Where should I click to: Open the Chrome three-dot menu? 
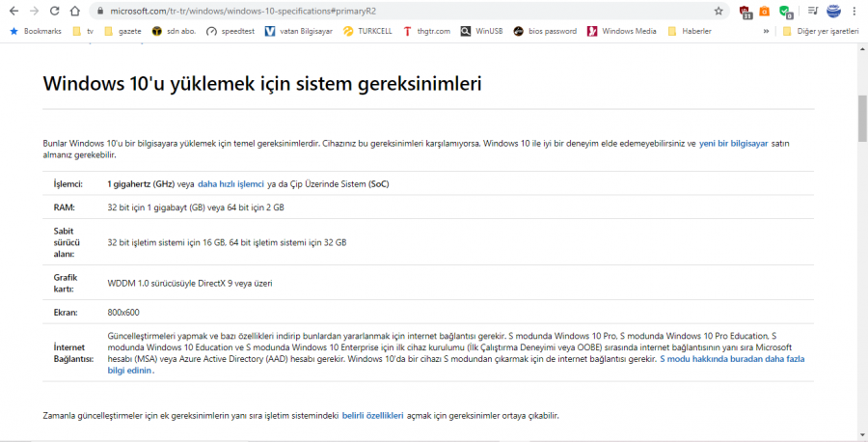[x=855, y=11]
